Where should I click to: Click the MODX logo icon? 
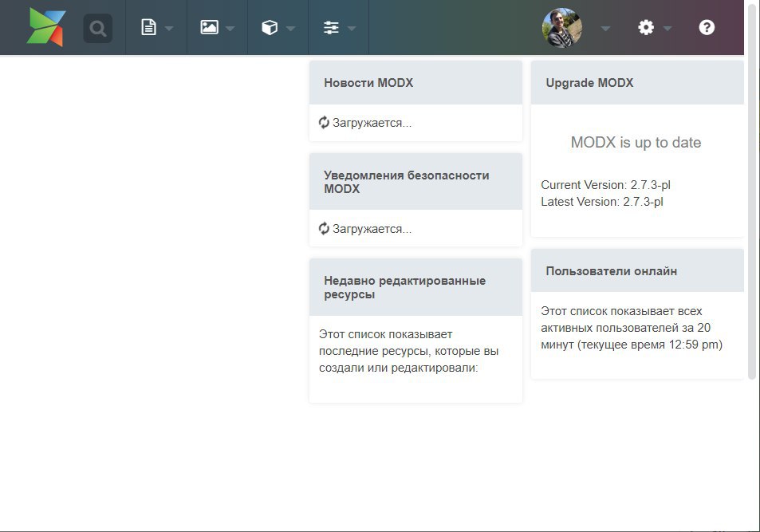pos(45,27)
